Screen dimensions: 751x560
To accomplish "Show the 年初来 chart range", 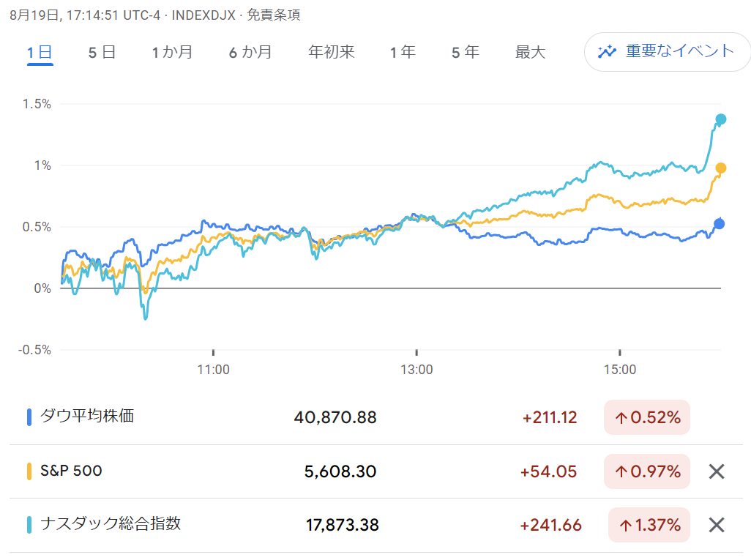I will [x=332, y=52].
